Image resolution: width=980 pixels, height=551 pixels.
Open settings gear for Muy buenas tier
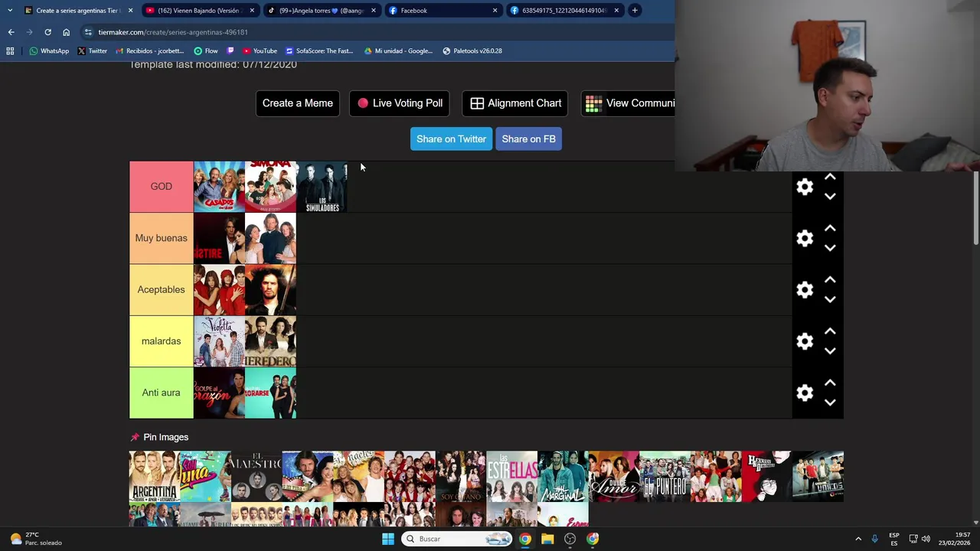[805, 238]
